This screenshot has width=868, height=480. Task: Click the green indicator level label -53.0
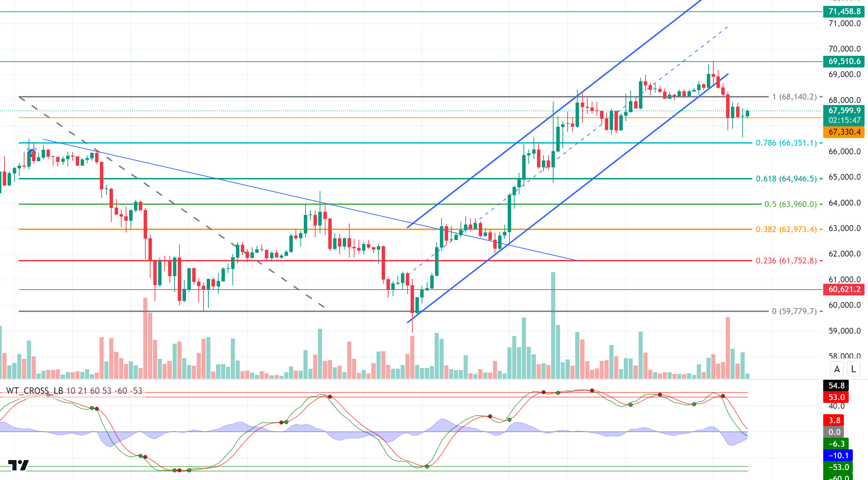838,467
